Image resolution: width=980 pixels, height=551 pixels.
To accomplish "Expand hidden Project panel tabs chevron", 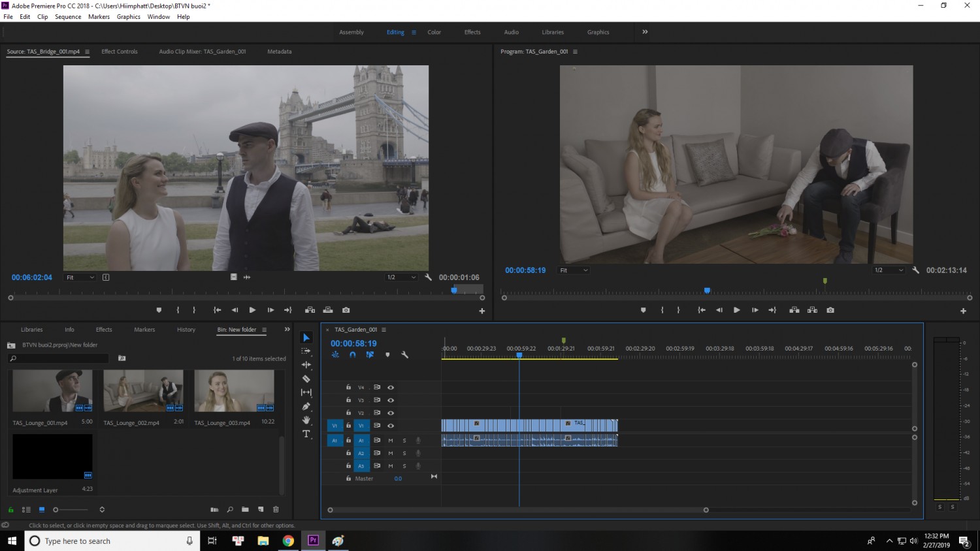I will tap(287, 330).
